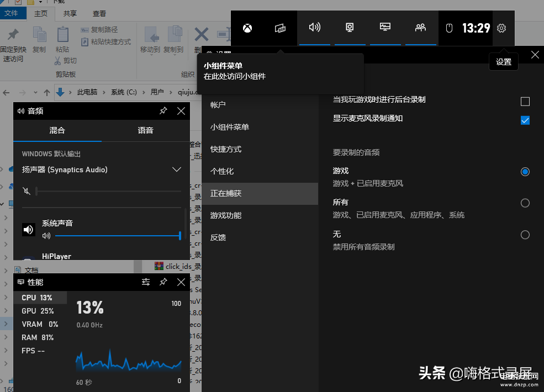Open the 查看 tab in Explorer ribbon
The image size is (544, 392).
point(99,14)
